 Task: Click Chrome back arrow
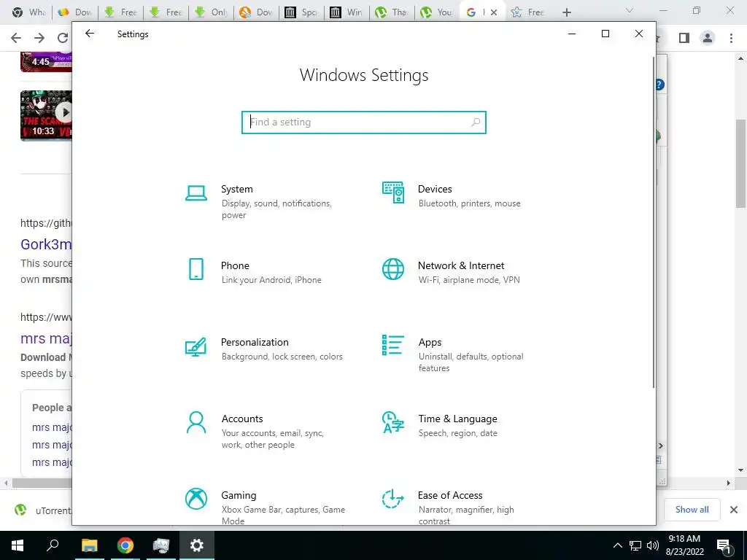pos(16,38)
